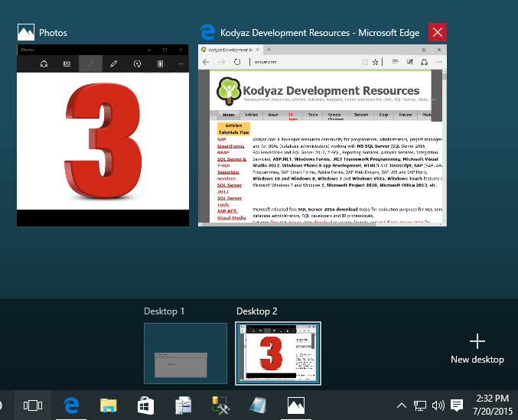
Task: Add a New desktop
Action: tap(477, 349)
